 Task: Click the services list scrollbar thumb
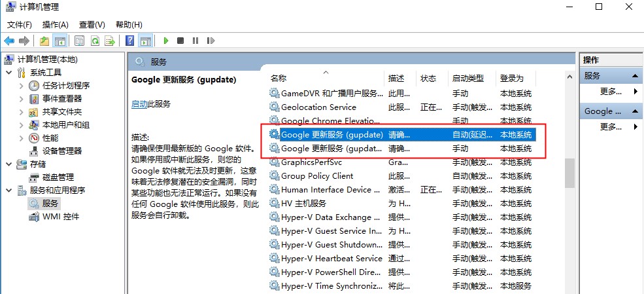[569, 174]
